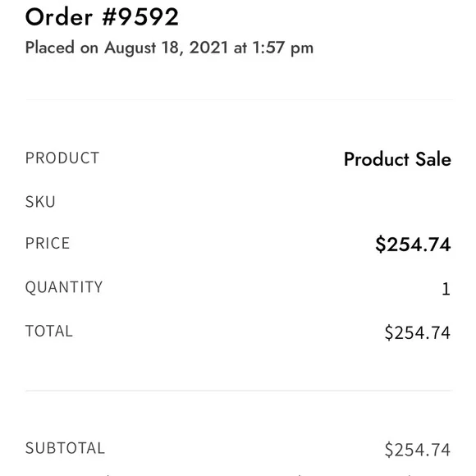Click the words Placed on
The image size is (476, 476).
[62, 48]
